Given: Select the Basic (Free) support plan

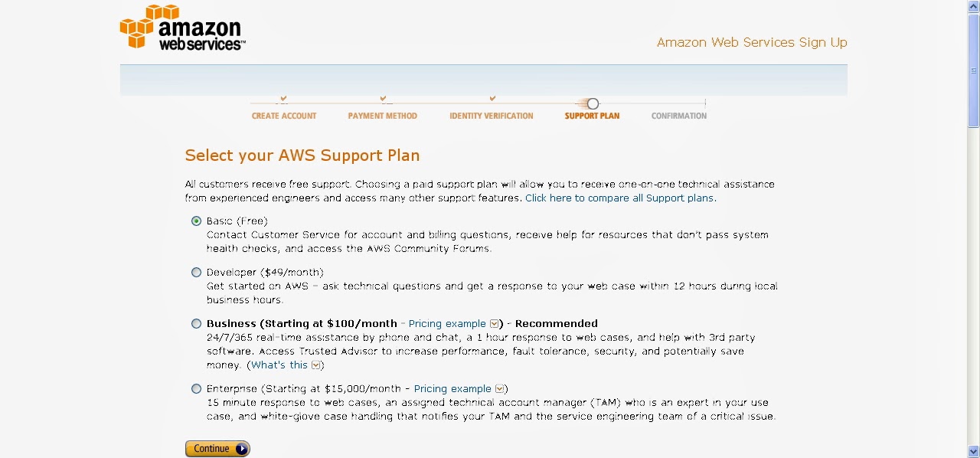Looking at the screenshot, I should pyautogui.click(x=197, y=221).
